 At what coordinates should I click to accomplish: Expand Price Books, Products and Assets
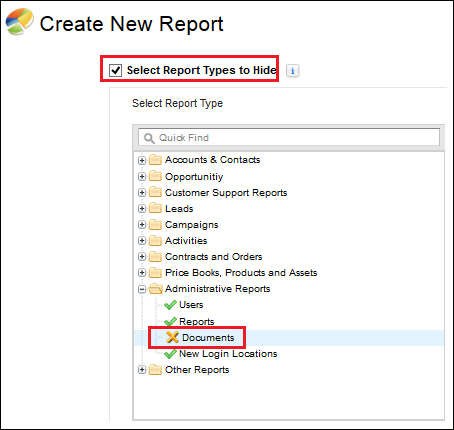[x=142, y=272]
